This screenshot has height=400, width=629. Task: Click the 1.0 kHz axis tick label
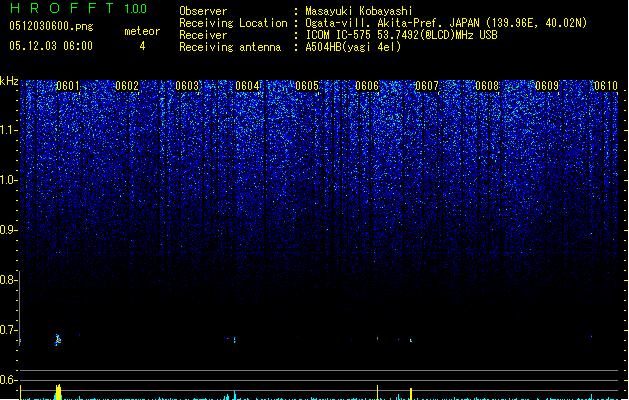[x=8, y=180]
